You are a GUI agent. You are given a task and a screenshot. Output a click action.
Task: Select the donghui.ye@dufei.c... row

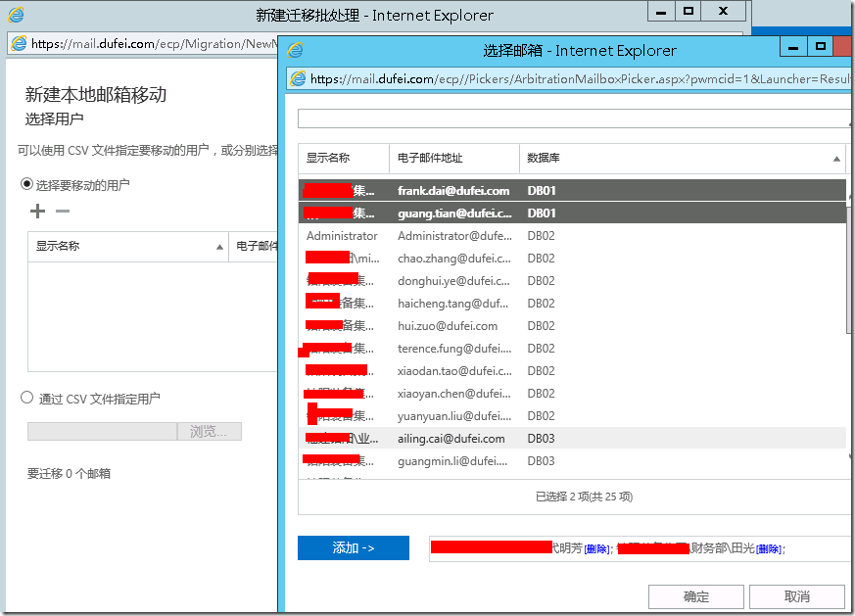click(572, 281)
